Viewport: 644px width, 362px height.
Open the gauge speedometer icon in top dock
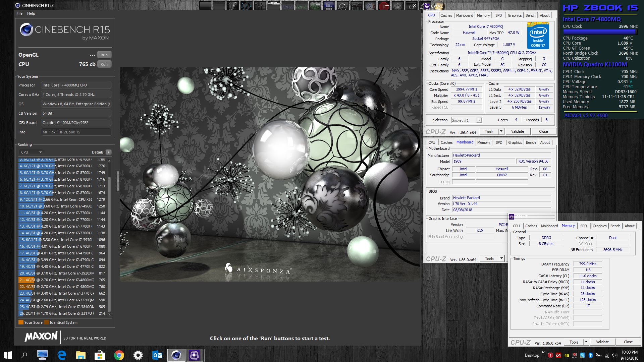(370, 5)
